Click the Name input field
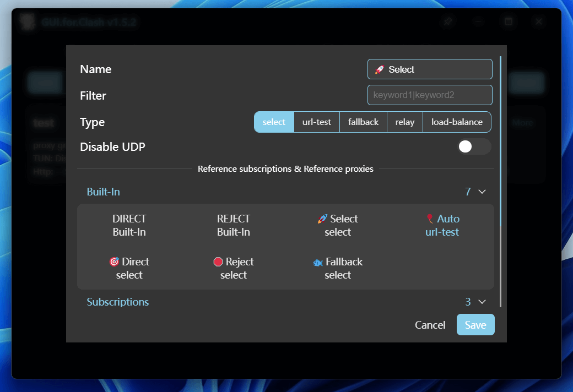Viewport: 573px width, 392px height. click(430, 69)
